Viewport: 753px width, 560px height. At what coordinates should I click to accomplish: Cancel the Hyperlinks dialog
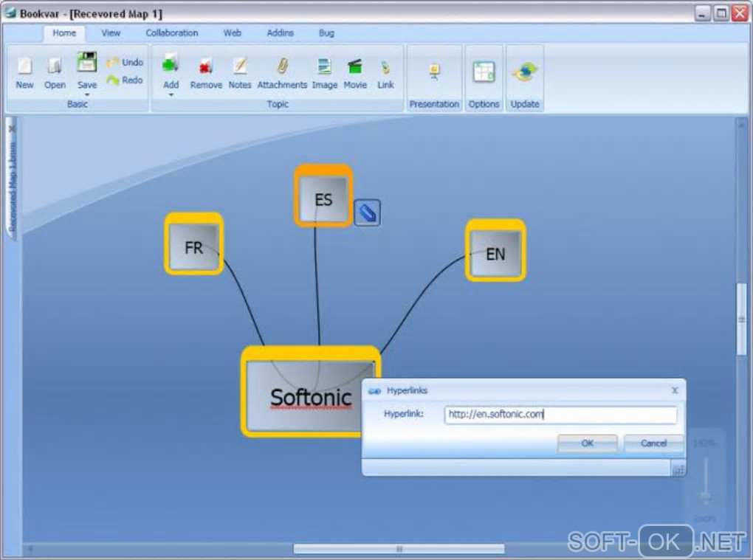coord(653,443)
